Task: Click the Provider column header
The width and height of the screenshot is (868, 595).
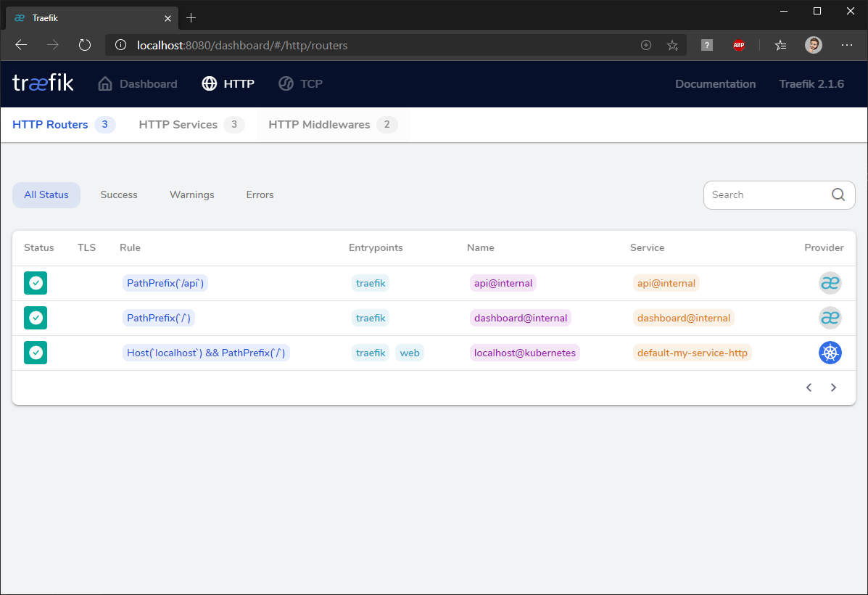Action: pyautogui.click(x=824, y=247)
